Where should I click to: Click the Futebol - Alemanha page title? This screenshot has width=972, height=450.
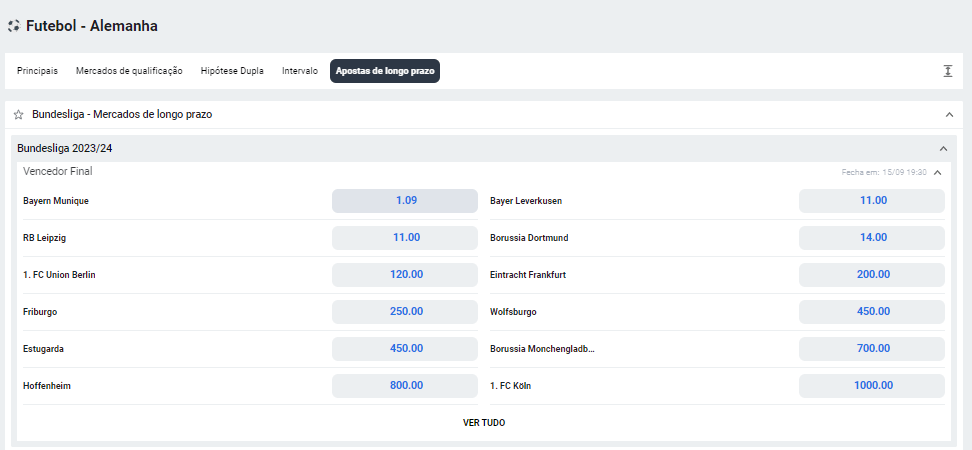tap(92, 27)
